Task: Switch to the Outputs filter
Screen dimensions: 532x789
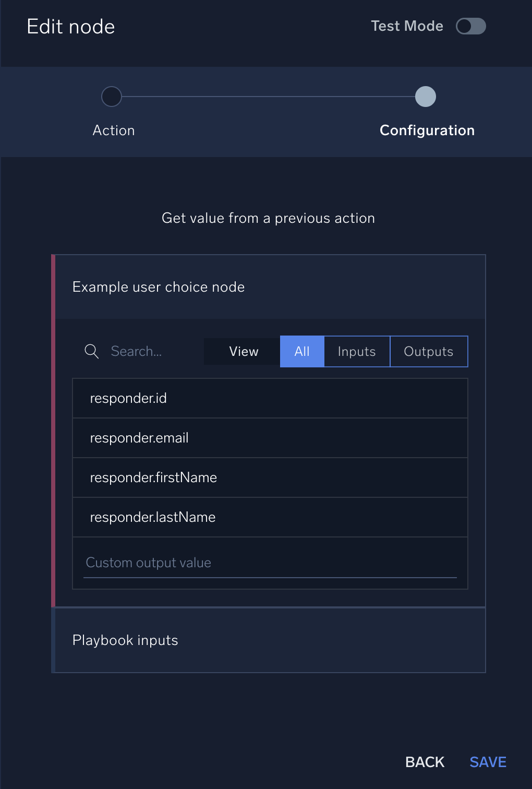Action: (429, 351)
